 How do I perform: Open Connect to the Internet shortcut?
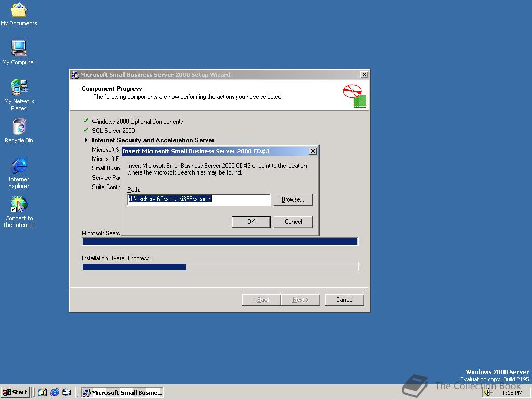19,212
